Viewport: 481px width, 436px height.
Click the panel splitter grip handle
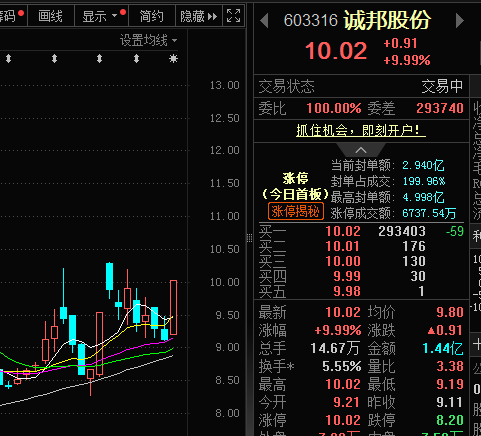[x=250, y=238]
